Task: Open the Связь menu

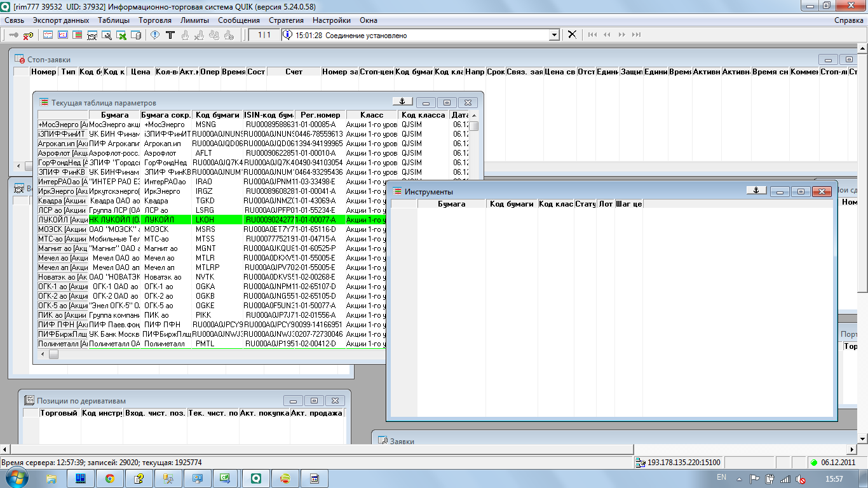Action: coord(14,20)
